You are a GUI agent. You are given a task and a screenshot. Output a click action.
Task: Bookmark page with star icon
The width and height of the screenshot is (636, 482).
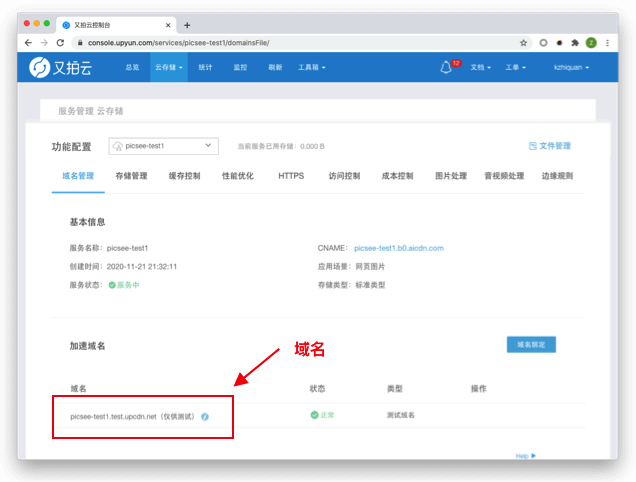(x=523, y=43)
